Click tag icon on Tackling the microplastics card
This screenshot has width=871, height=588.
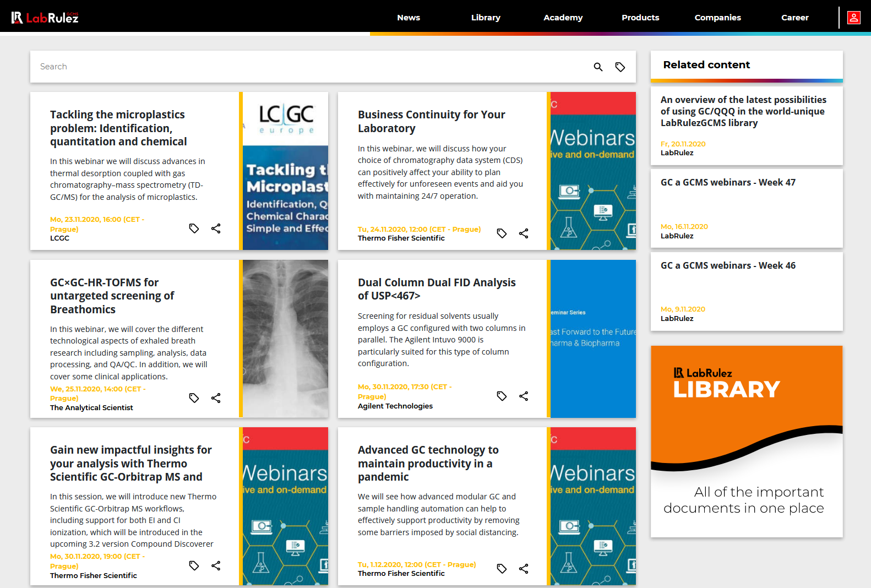click(x=194, y=228)
